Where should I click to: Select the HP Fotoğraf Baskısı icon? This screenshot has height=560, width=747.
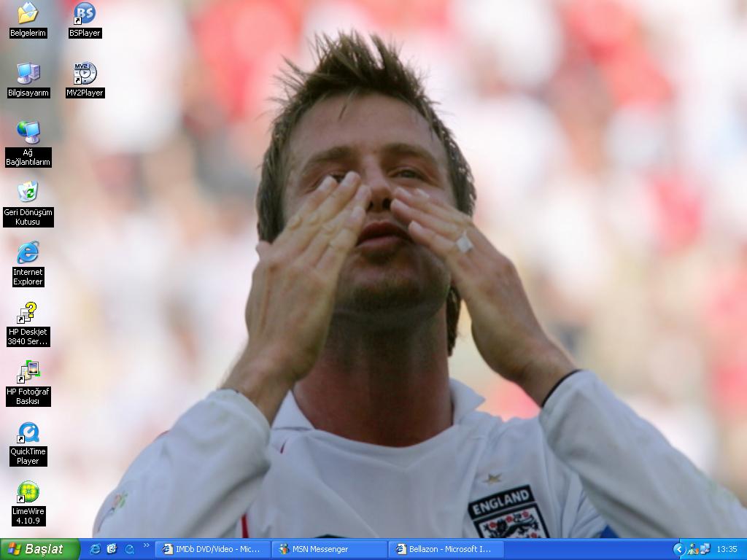28,373
